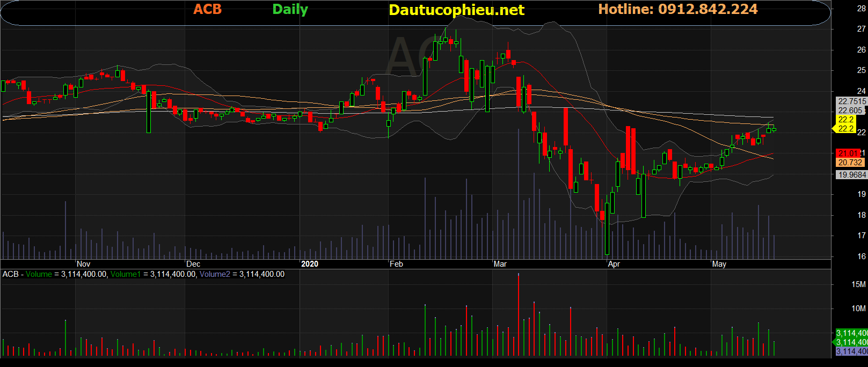Select the Apr label on the date axis
The image size is (868, 367).
pyautogui.click(x=614, y=264)
